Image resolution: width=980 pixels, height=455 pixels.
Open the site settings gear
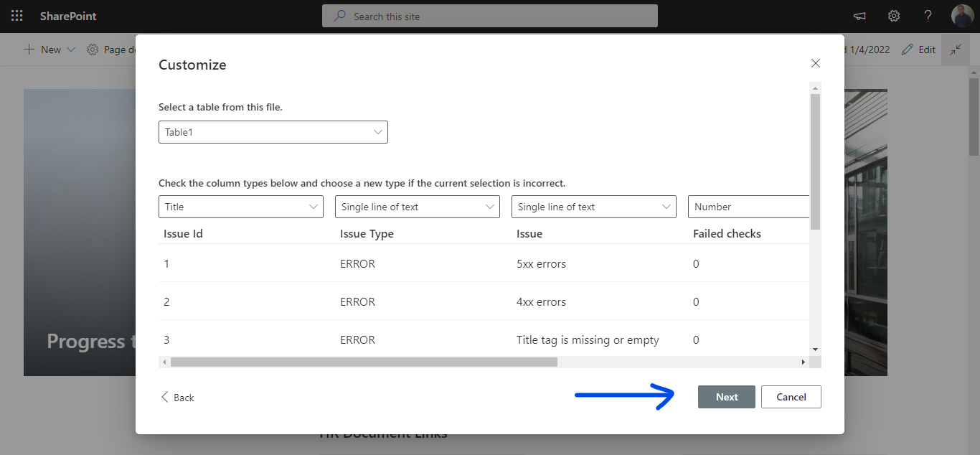pos(893,16)
